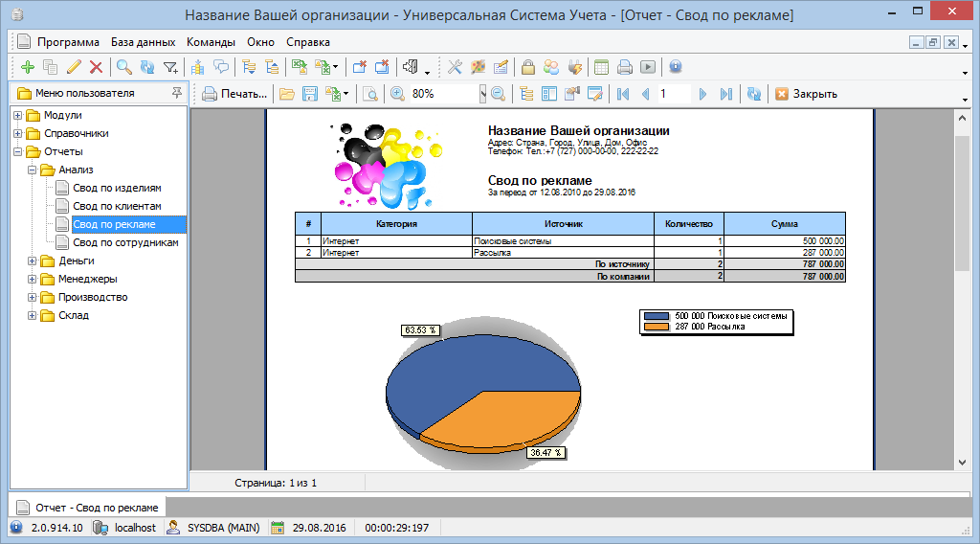
Task: Expand the Склад folder in the tree
Action: pos(33,316)
